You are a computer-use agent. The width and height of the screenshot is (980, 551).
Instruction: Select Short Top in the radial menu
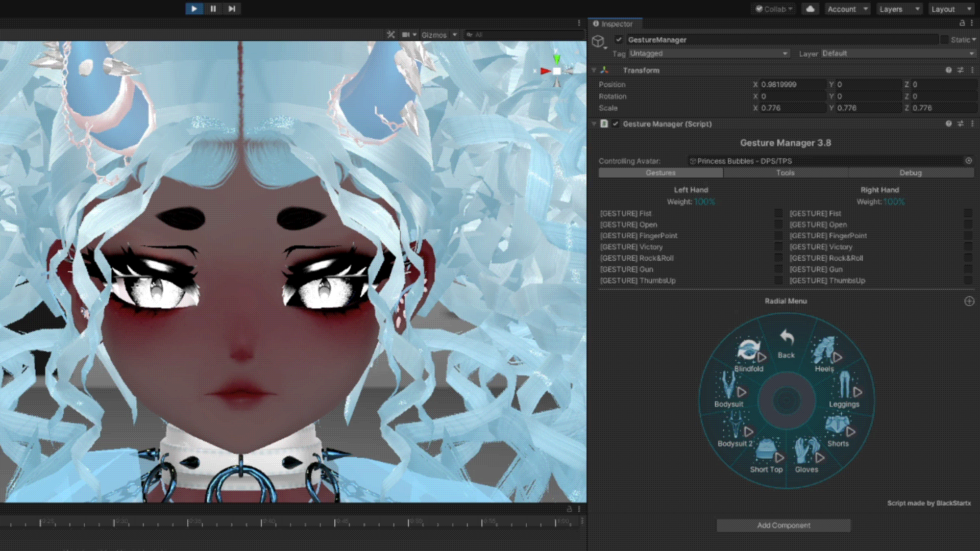pos(767,456)
